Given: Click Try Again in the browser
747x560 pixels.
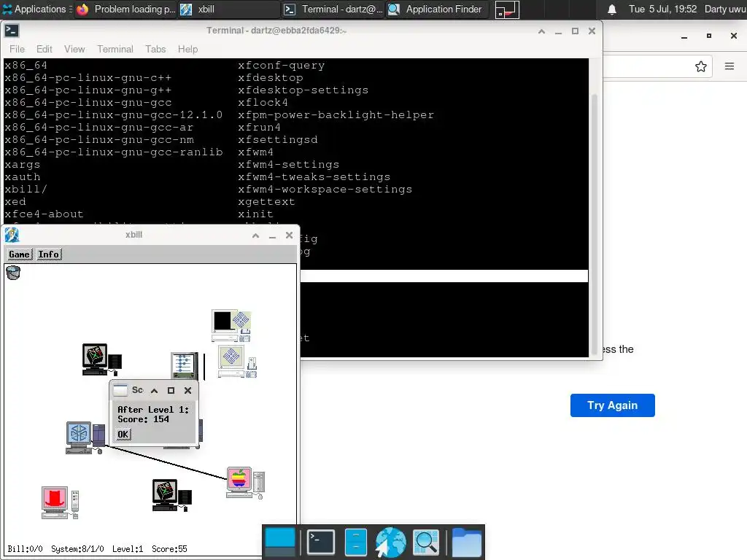Looking at the screenshot, I should 612,405.
